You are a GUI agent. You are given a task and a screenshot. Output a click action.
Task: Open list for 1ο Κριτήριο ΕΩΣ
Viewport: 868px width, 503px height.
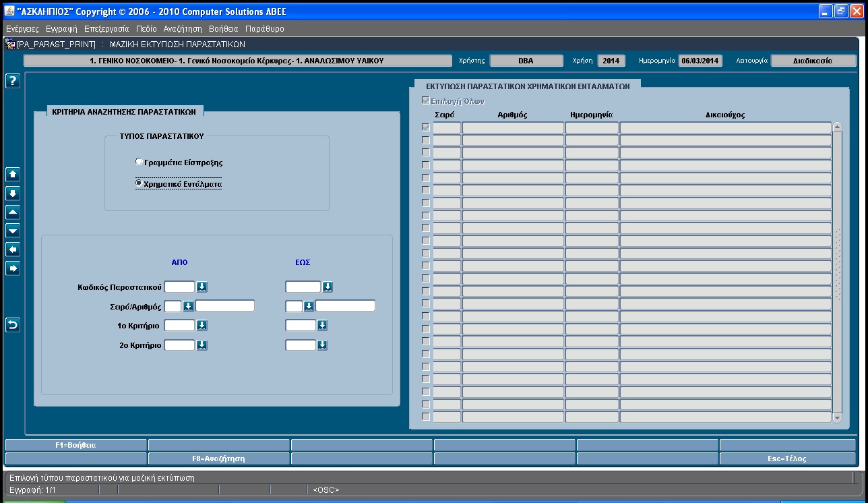pos(322,326)
